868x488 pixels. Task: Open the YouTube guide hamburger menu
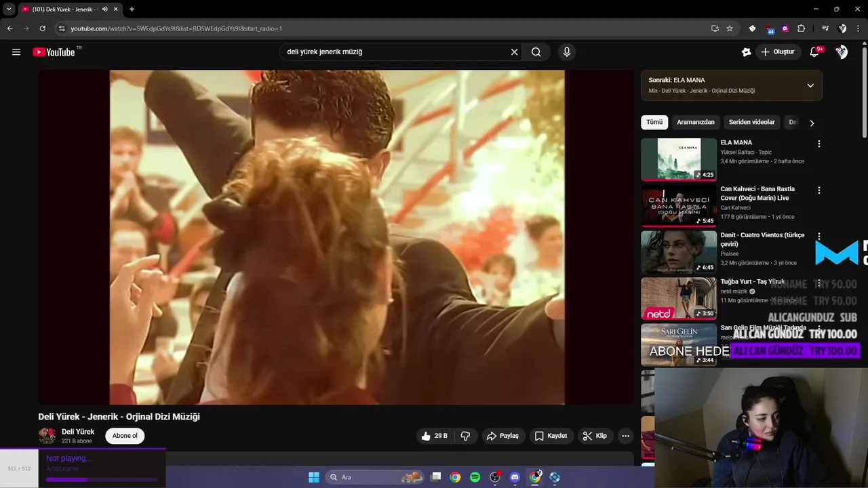[x=16, y=52]
